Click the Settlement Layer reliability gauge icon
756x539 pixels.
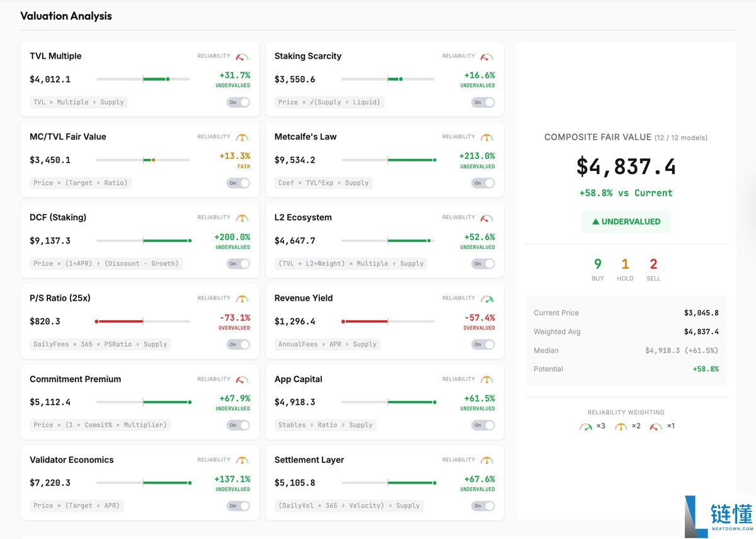[x=487, y=460]
